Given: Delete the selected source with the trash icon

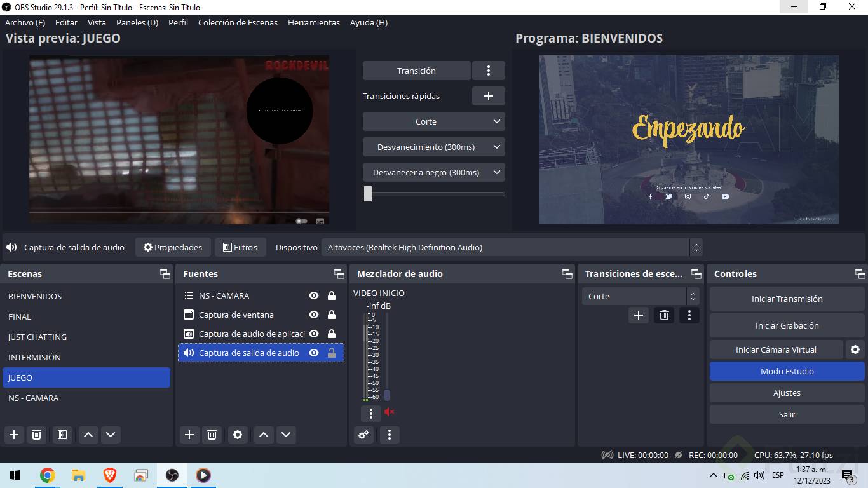Looking at the screenshot, I should pos(212,435).
